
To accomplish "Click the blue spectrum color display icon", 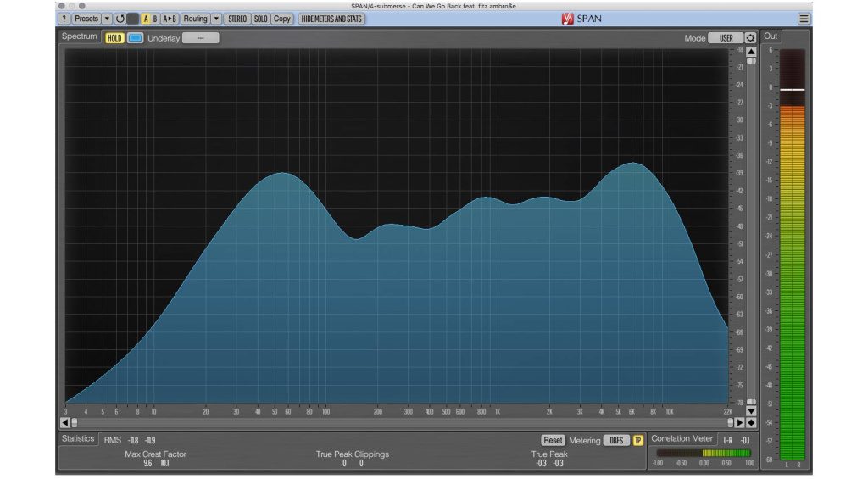I will pos(136,38).
